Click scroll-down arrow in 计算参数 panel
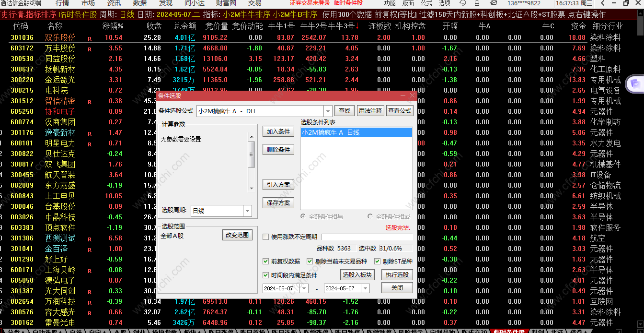The width and height of the screenshot is (644, 333). pyautogui.click(x=251, y=188)
